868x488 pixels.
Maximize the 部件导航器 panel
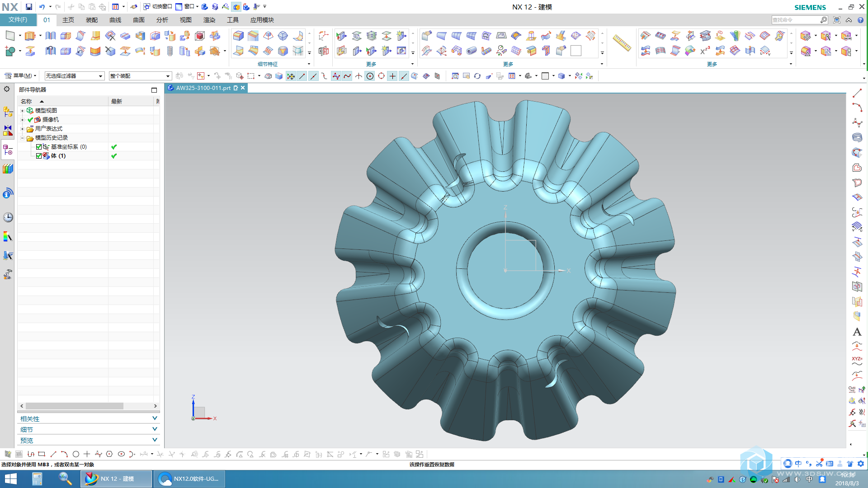(154, 90)
